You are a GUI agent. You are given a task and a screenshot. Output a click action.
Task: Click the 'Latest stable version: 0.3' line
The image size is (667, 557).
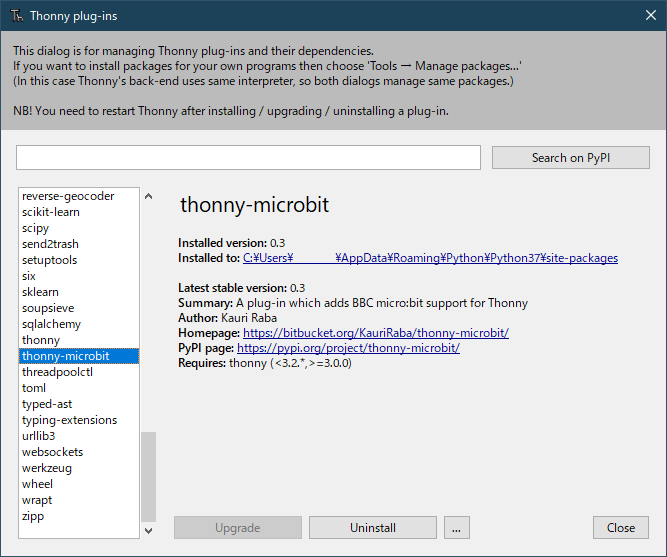tap(242, 288)
